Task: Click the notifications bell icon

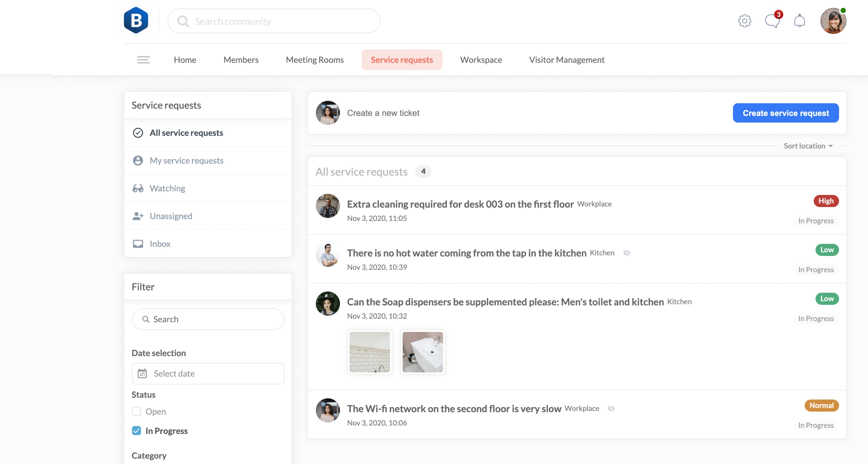Action: [799, 21]
